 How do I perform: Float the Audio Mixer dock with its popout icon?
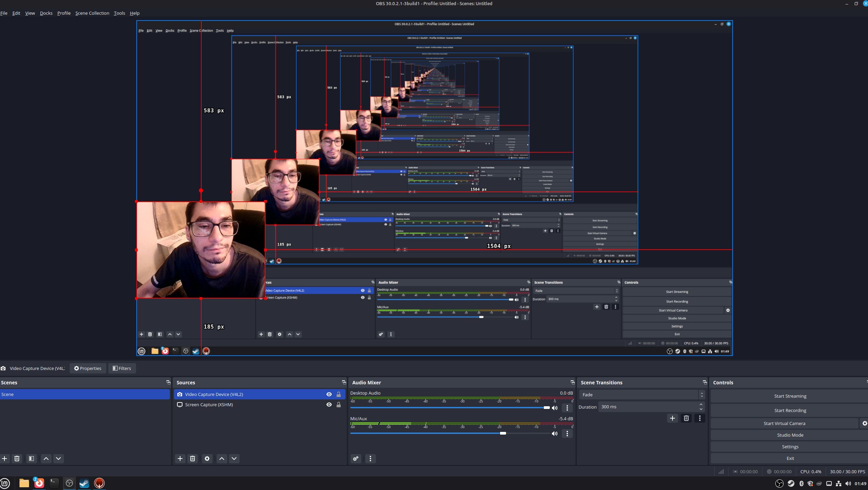coord(572,382)
